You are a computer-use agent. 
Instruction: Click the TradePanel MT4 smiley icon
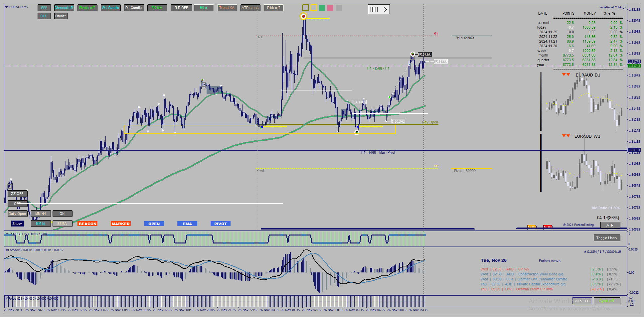click(x=624, y=7)
